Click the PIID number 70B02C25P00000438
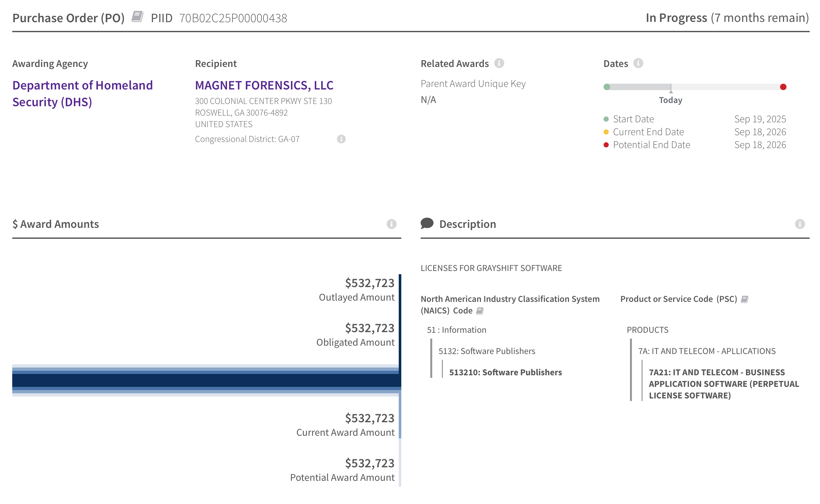The height and width of the screenshot is (504, 820). 233,18
